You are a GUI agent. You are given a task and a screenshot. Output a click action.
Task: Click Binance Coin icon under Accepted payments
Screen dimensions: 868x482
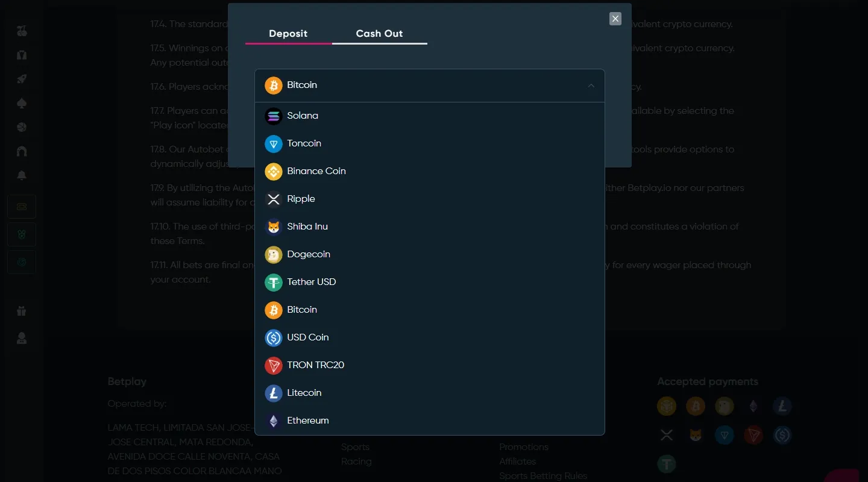[667, 406]
